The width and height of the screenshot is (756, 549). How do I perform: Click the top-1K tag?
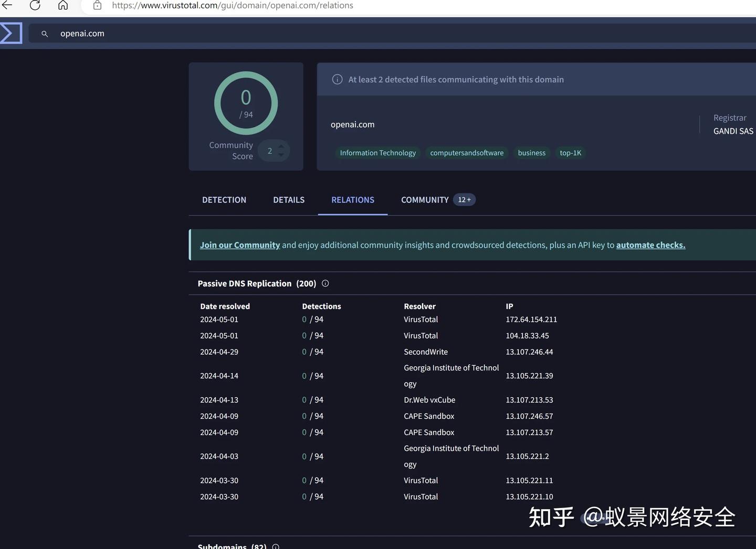[x=570, y=153]
